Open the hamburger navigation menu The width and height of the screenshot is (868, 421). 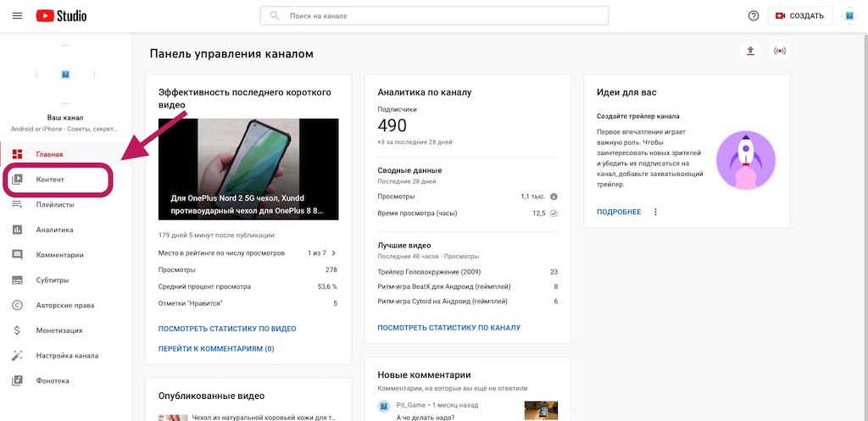17,16
